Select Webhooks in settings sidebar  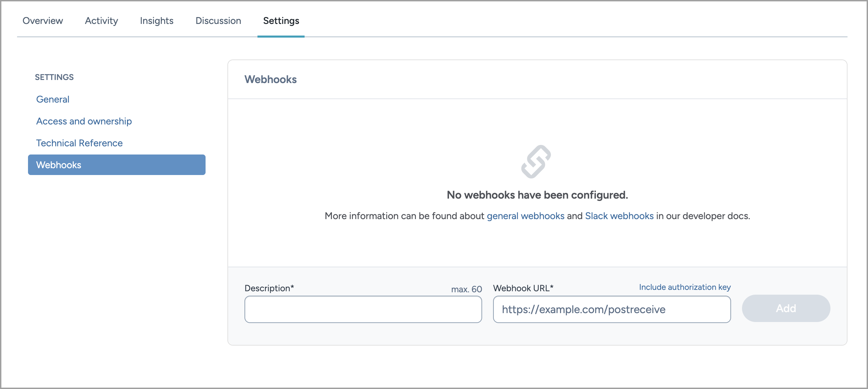(117, 165)
